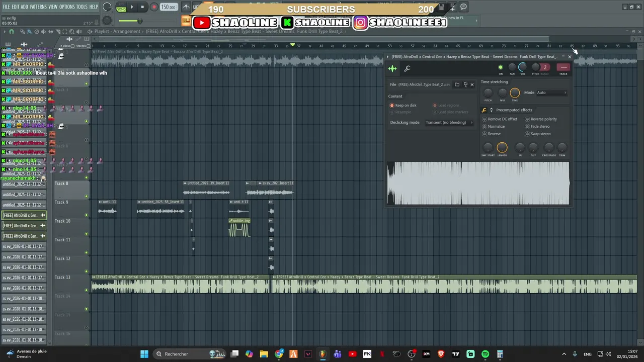The width and height of the screenshot is (644, 362).
Task: Open the sample waveform view tab icon
Action: [x=392, y=68]
